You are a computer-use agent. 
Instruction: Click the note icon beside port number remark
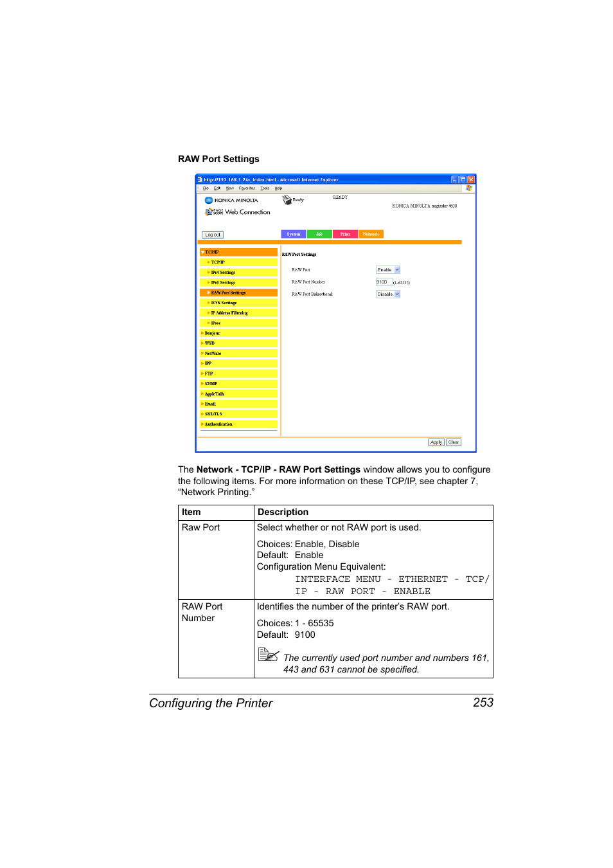point(268,655)
